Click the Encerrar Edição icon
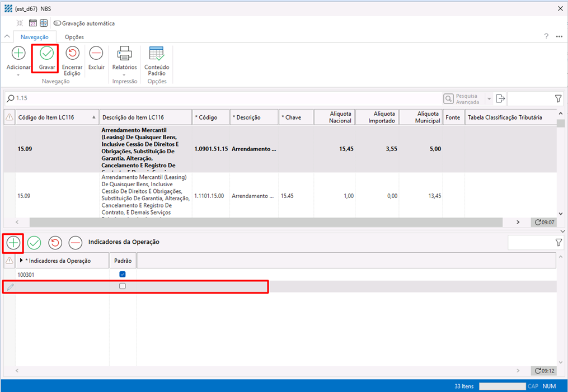The height and width of the screenshot is (392, 568). click(72, 53)
